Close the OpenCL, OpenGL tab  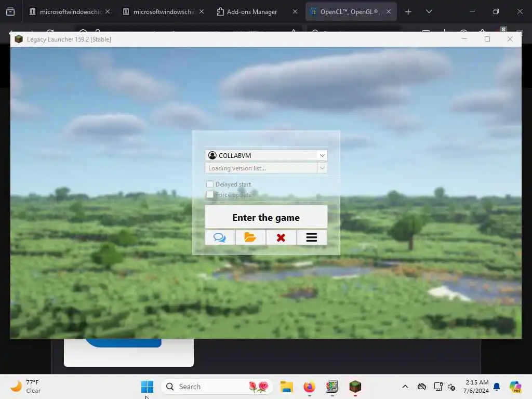point(389,11)
